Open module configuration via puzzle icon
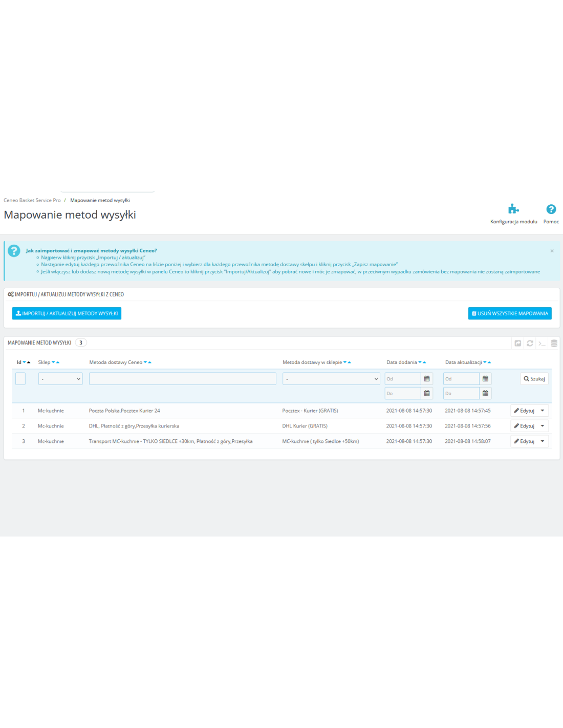This screenshot has width=563, height=728. 513,209
